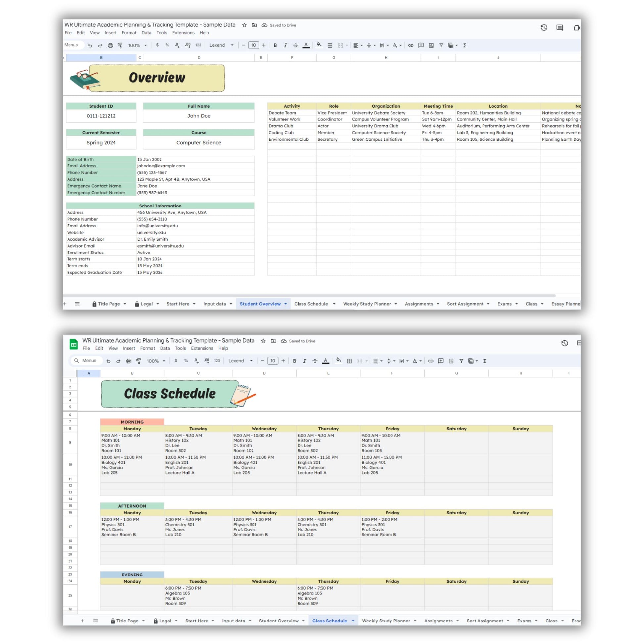Toggle bold in top window toolbar
The width and height of the screenshot is (644, 644).
point(275,45)
